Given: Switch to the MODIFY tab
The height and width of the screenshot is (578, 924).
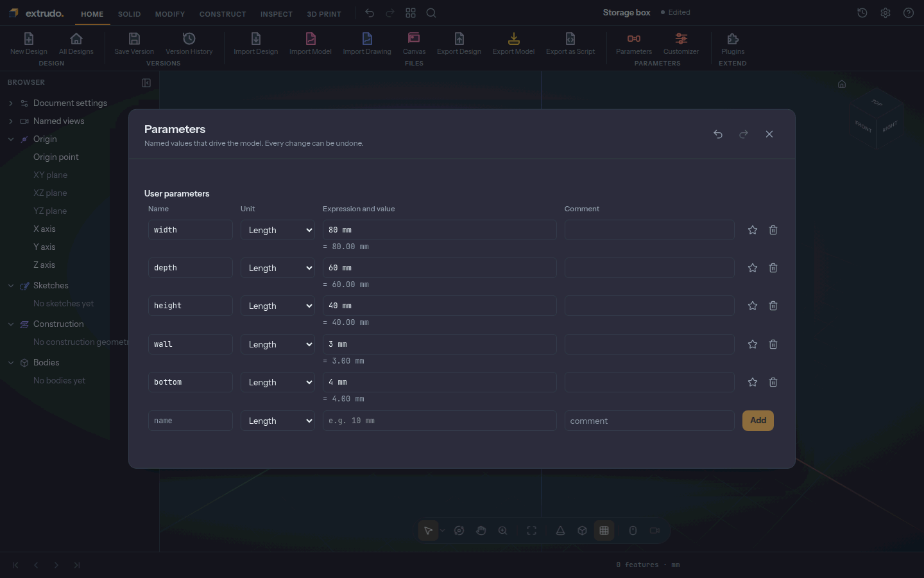Looking at the screenshot, I should [x=170, y=14].
